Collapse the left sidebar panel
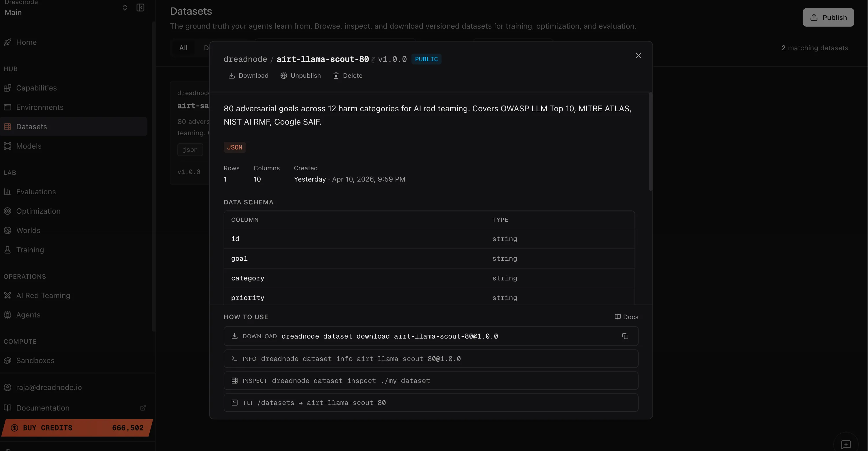Viewport: 868px width, 451px height. coord(140,8)
